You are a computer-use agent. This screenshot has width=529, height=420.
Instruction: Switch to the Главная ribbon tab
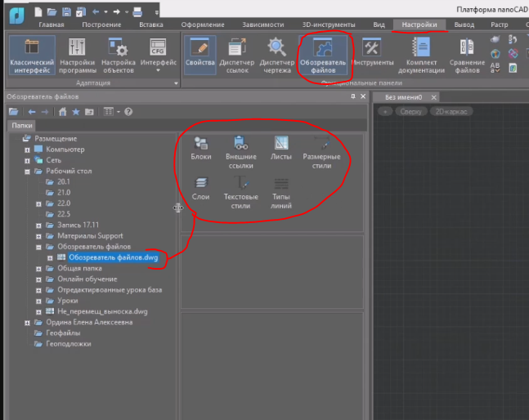[52, 25]
